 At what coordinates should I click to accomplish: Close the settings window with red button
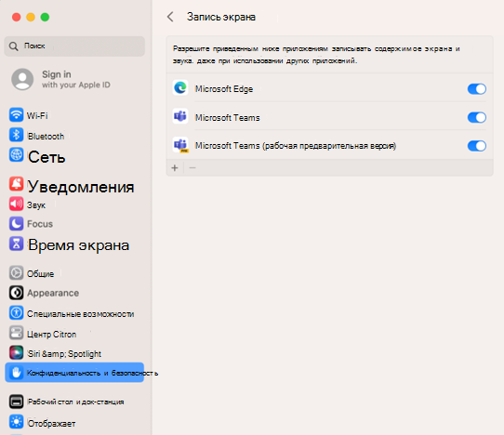17,17
